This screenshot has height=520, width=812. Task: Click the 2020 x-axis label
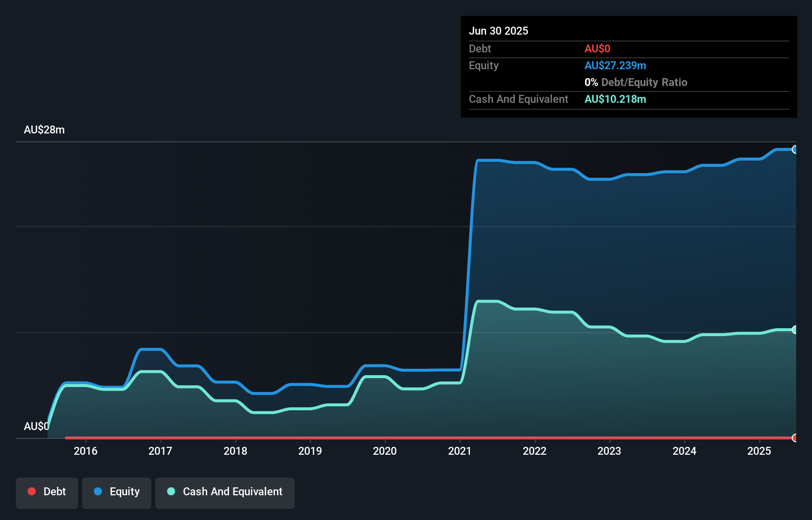[x=385, y=451]
